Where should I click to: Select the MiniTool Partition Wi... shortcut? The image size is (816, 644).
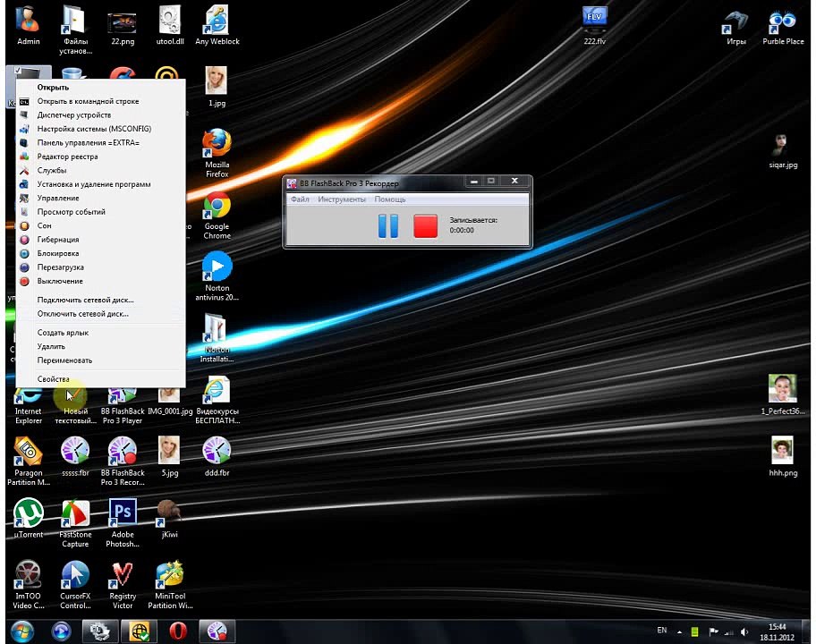coord(170,584)
